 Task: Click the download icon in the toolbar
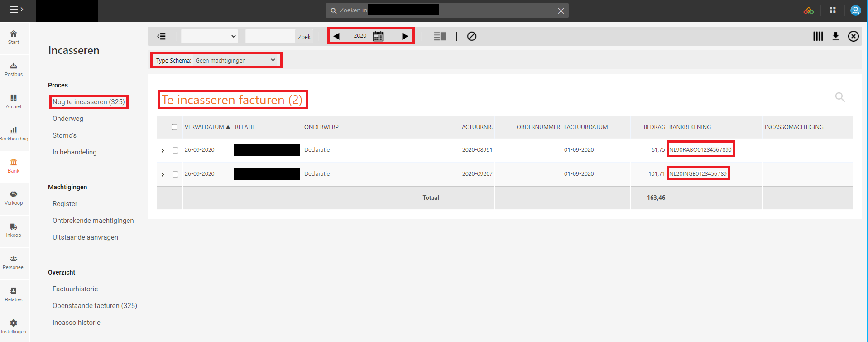click(835, 36)
